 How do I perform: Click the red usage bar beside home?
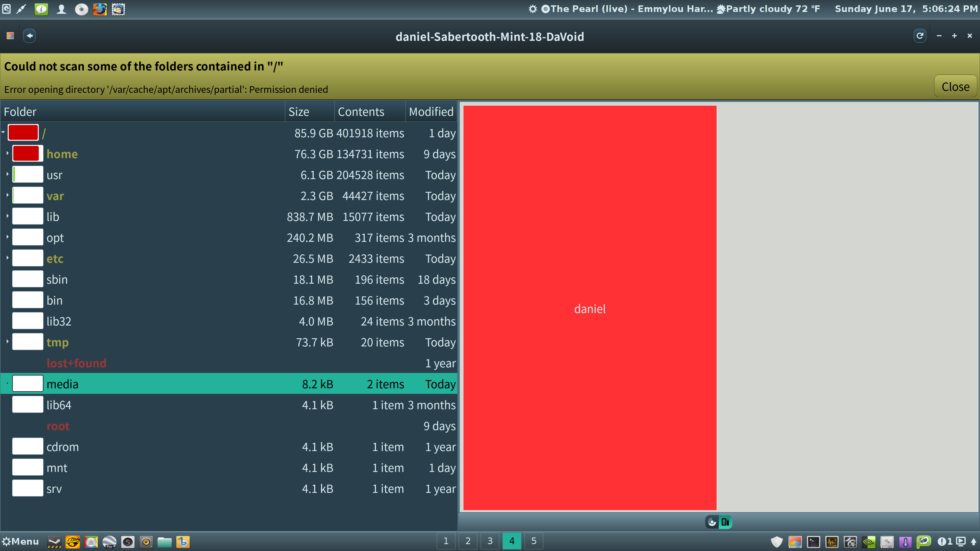(27, 154)
